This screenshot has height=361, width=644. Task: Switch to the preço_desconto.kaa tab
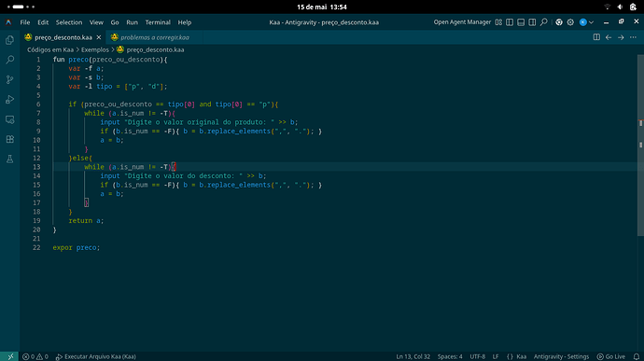63,37
